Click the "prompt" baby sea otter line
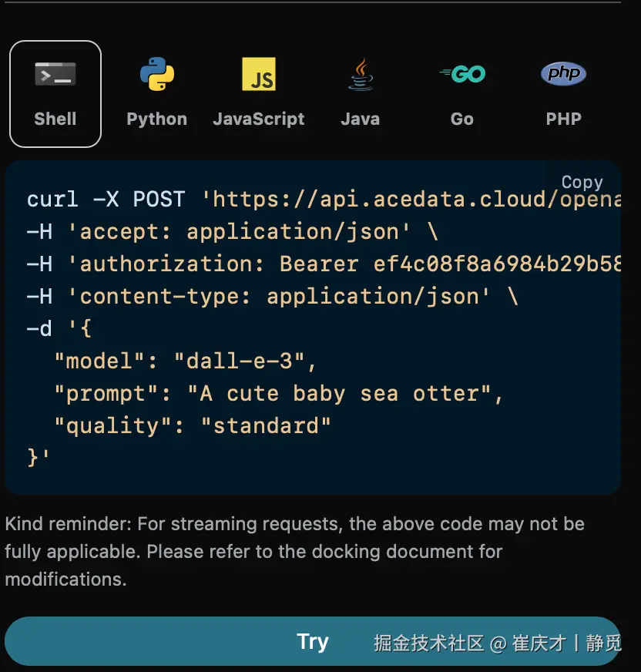The image size is (641, 672). click(278, 394)
